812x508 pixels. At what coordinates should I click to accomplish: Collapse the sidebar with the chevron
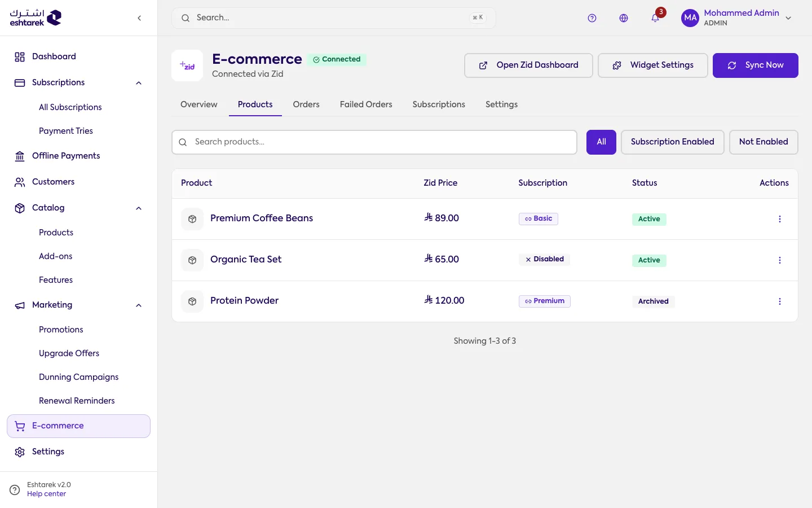[139, 18]
